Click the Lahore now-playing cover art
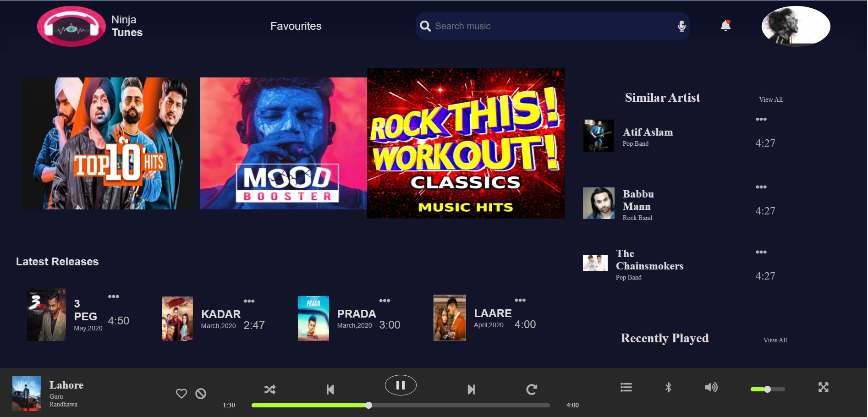Viewport: 868px width, 417px height. [27, 394]
